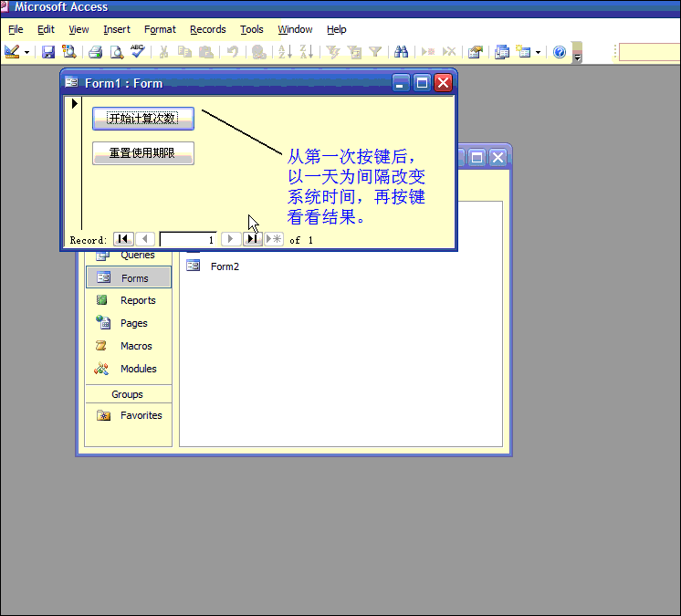Click the help question input box
The height and width of the screenshot is (616, 681).
pyautogui.click(x=650, y=52)
